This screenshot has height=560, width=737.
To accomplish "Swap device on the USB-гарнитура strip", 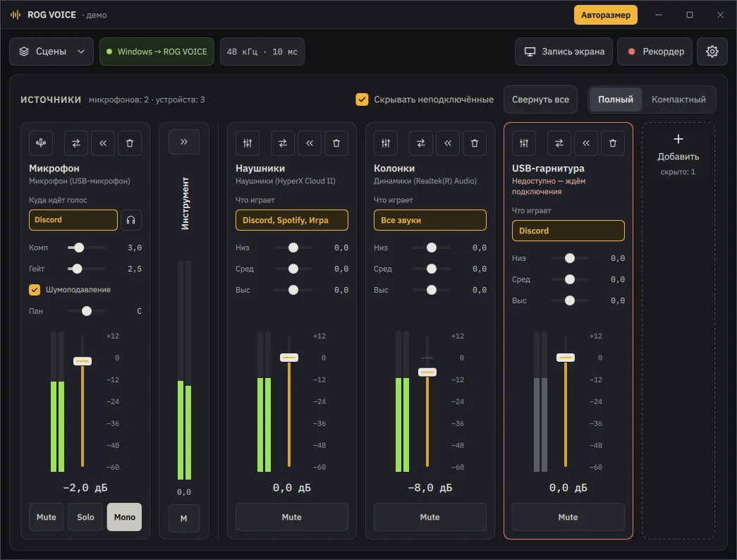I will [559, 143].
